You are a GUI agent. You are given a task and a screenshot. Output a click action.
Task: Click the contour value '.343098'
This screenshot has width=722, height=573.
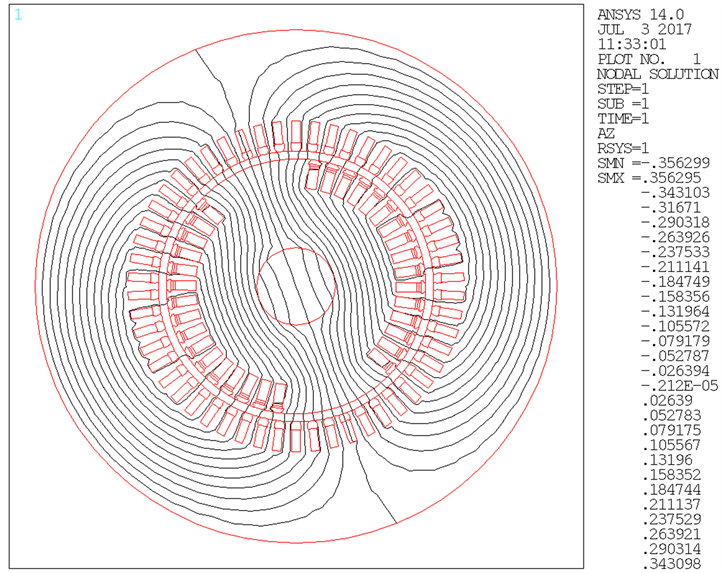[672, 563]
